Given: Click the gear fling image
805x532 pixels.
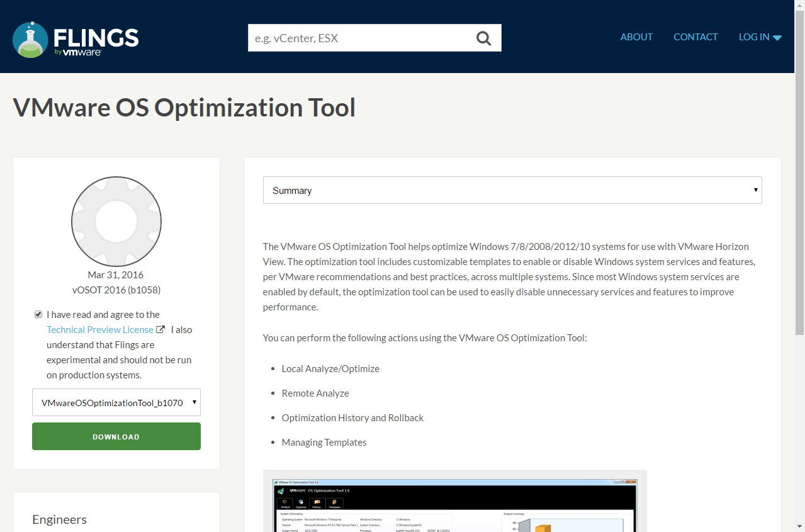Looking at the screenshot, I should [116, 221].
